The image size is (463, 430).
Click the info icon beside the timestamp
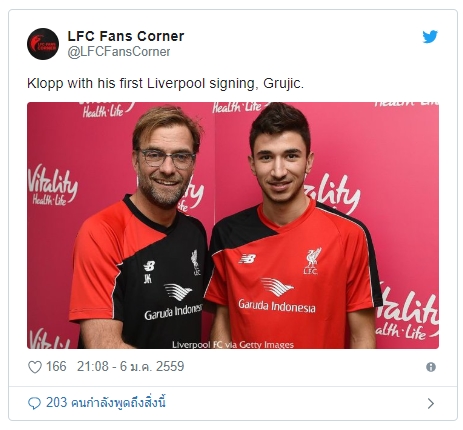coord(431,367)
